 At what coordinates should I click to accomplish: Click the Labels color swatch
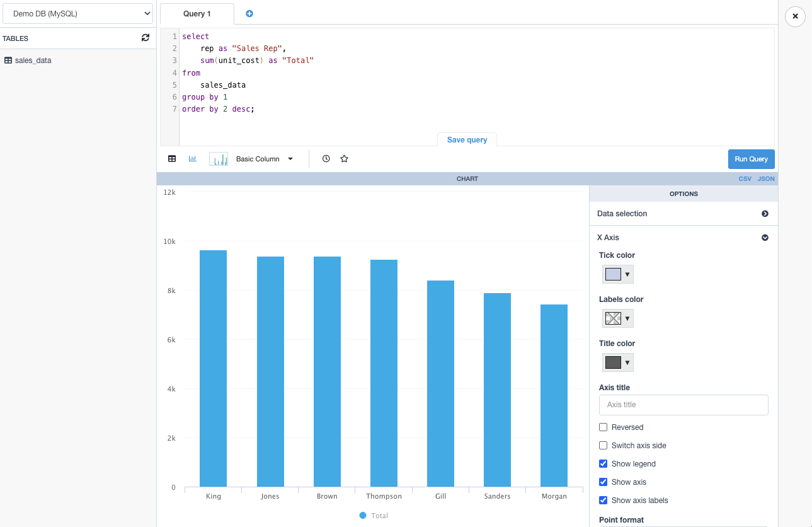coord(613,318)
